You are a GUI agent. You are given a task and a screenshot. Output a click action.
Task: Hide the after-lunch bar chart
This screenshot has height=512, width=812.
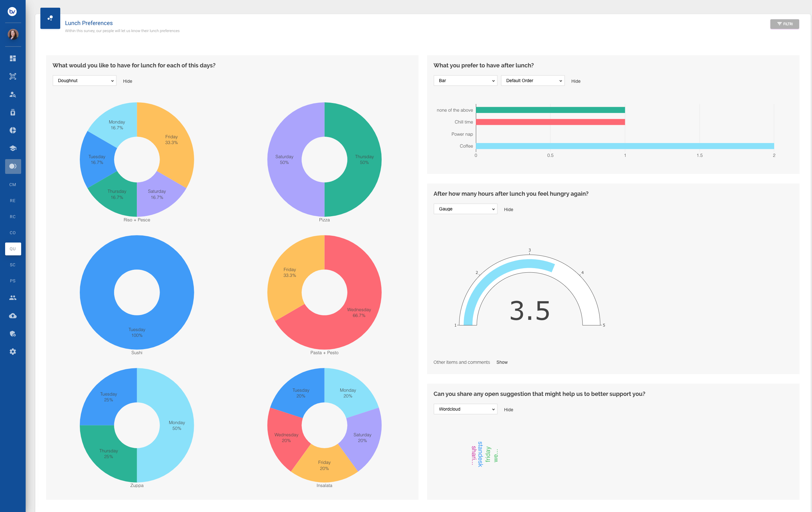tap(576, 81)
